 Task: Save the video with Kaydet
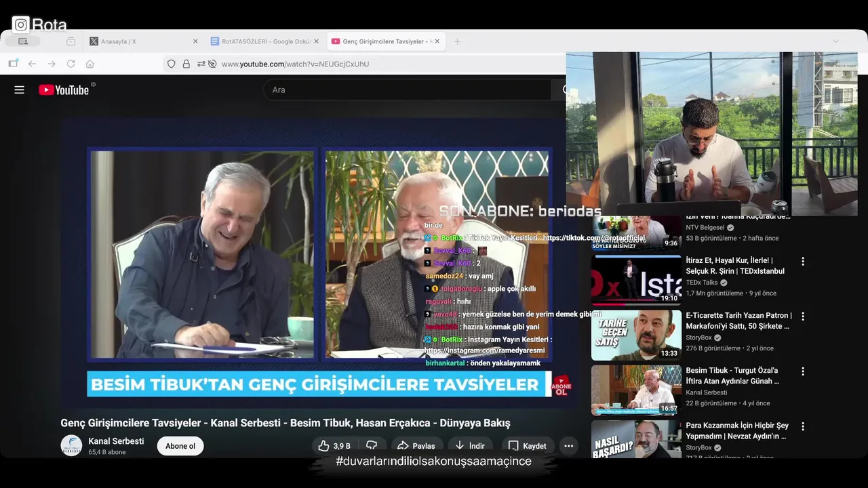(x=528, y=446)
